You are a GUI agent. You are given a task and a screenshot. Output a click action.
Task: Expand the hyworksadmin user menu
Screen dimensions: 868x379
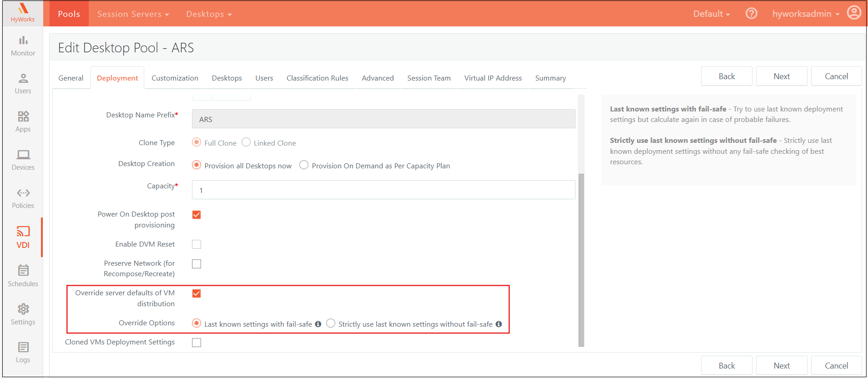point(806,14)
